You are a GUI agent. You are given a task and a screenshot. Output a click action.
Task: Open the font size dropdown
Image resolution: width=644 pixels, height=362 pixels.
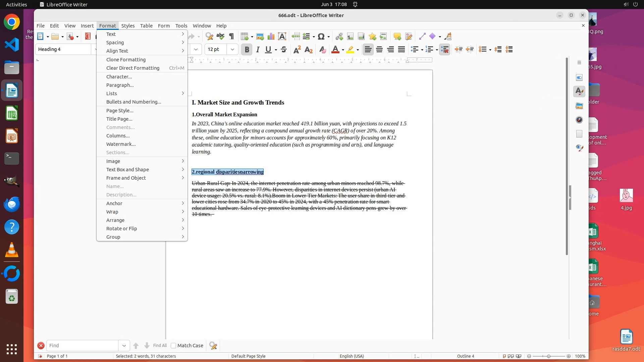tap(232, 50)
